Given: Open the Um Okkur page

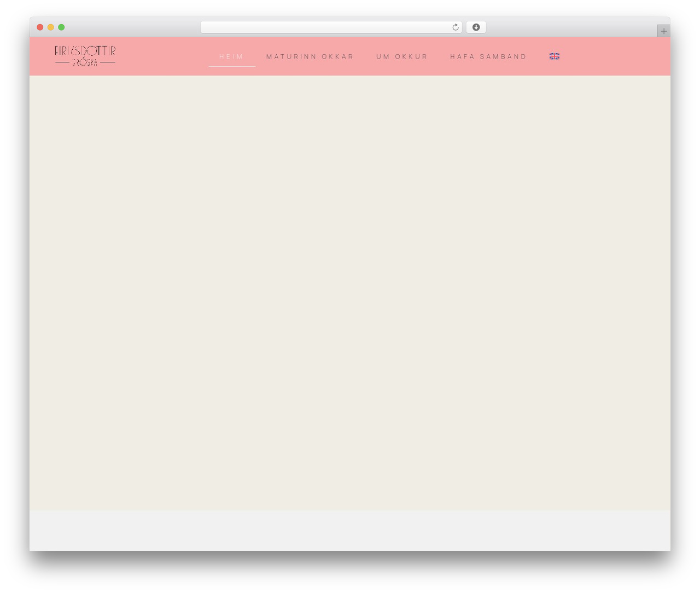Looking at the screenshot, I should (x=402, y=56).
